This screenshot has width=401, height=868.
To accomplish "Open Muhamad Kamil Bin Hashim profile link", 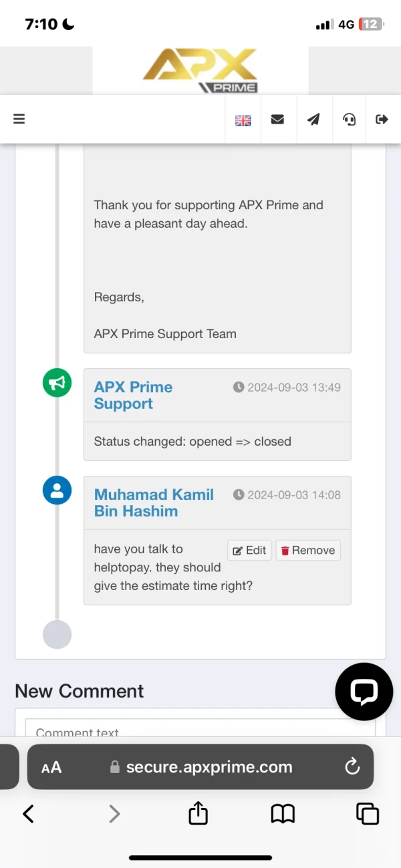I will (x=154, y=502).
